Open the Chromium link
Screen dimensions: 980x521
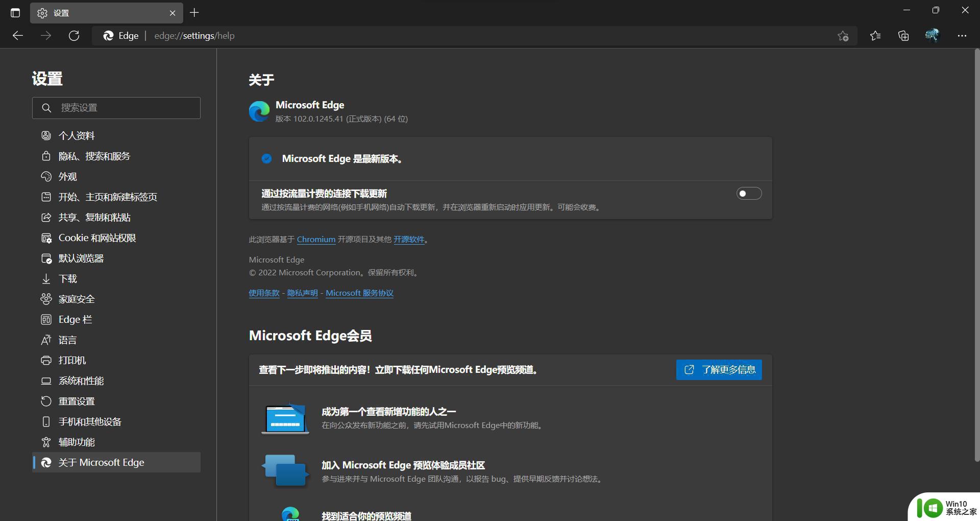tap(316, 239)
